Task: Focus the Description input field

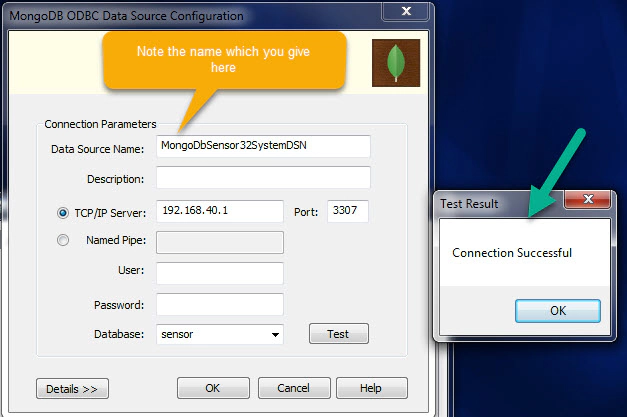Action: point(263,177)
